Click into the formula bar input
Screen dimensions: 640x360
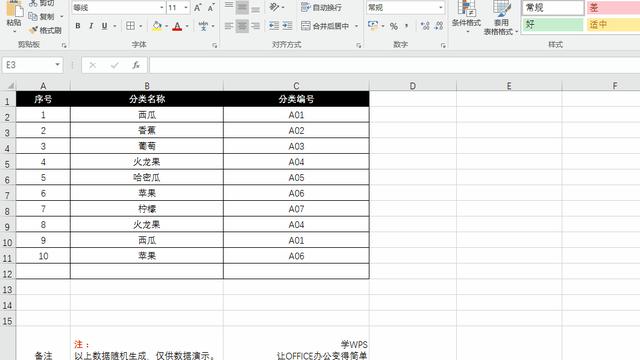[395, 65]
